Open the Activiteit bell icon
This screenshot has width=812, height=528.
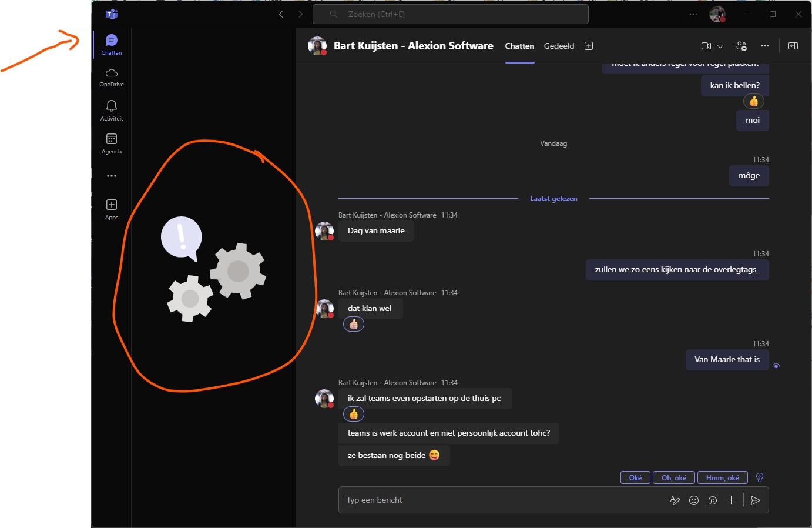click(112, 110)
